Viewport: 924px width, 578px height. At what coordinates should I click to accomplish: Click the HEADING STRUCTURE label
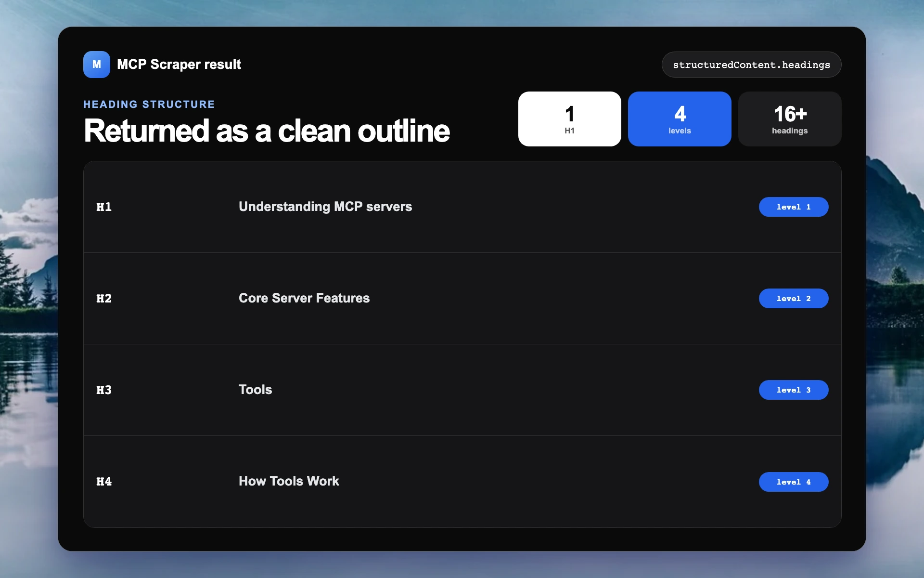[x=149, y=105]
